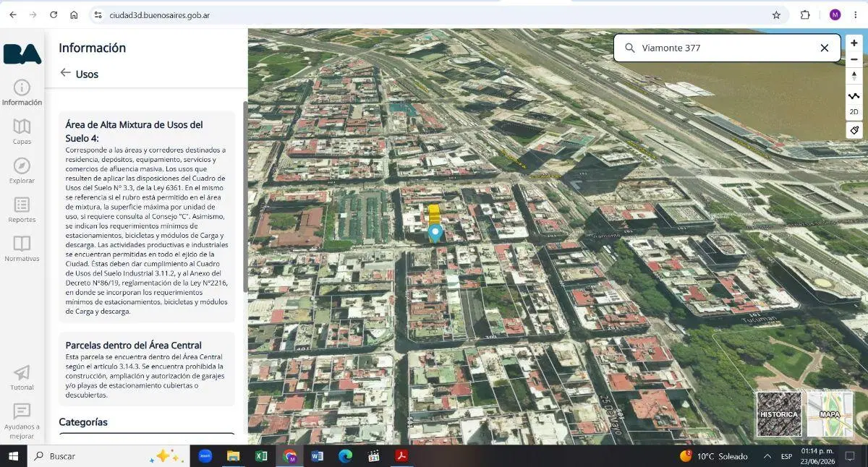Navigate back in browser

point(13,14)
